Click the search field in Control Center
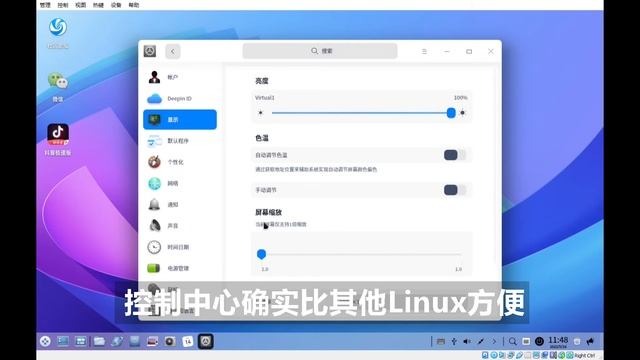 coord(320,51)
